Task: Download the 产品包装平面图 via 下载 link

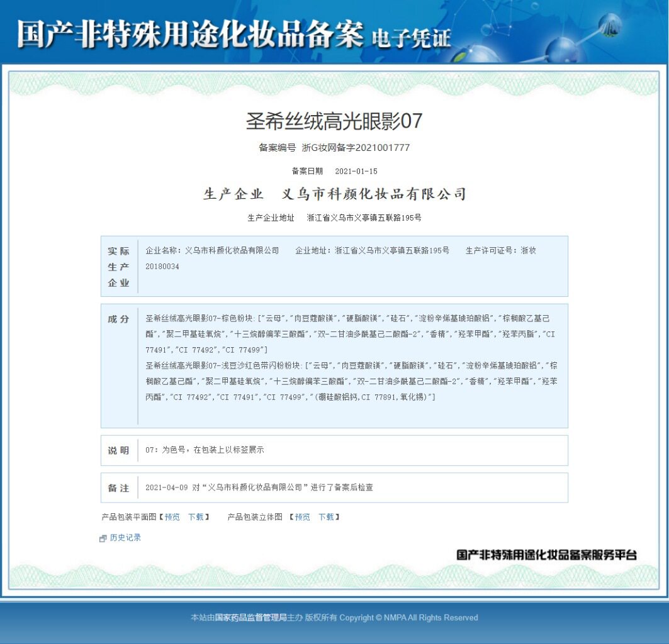Action: 196,517
